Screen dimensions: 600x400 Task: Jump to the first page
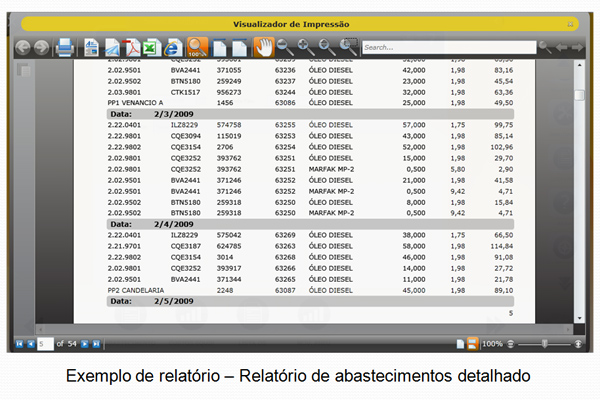[x=19, y=344]
